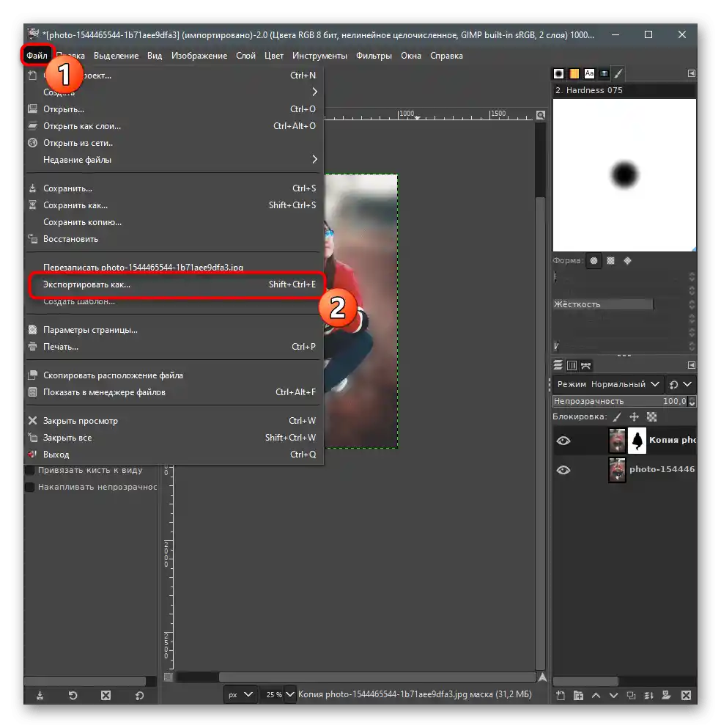Toggle the lock pixels brush icon
721x728 pixels.
(617, 417)
